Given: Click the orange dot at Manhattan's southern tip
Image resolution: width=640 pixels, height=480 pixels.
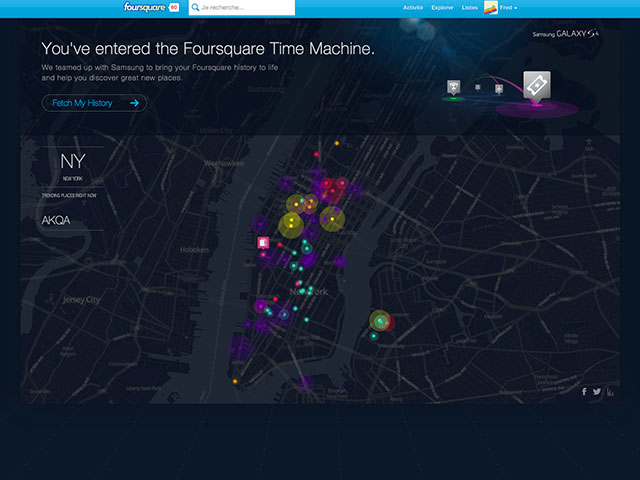Looking at the screenshot, I should tap(235, 381).
